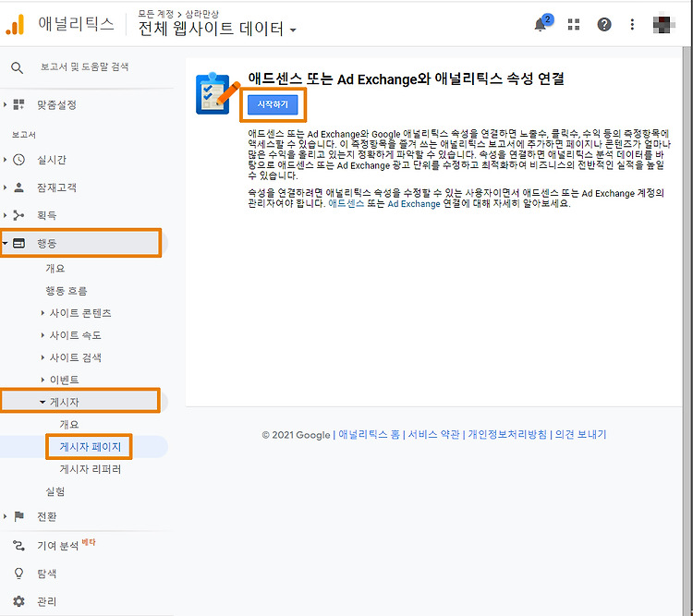Open the 실험 report

(55, 491)
